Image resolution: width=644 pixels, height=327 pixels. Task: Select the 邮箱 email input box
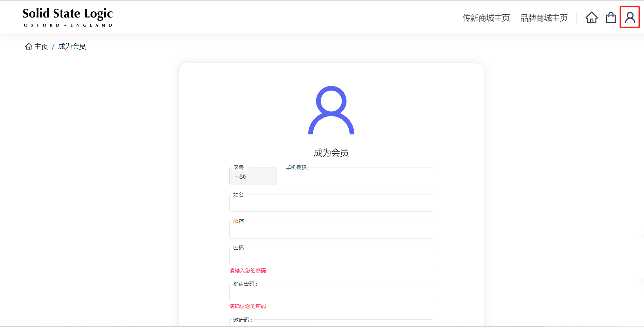(331, 230)
